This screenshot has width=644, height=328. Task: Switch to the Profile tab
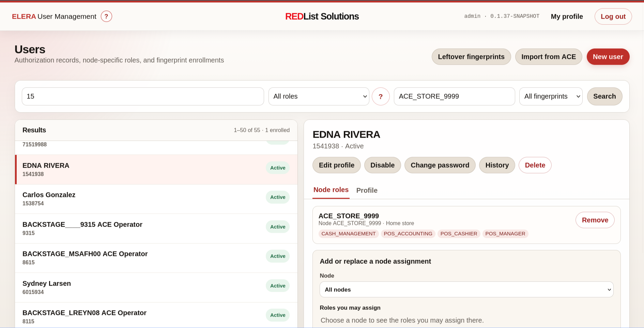367,190
